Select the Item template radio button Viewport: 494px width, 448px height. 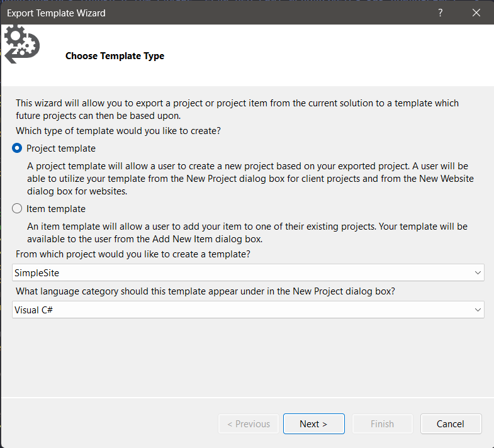(18, 209)
